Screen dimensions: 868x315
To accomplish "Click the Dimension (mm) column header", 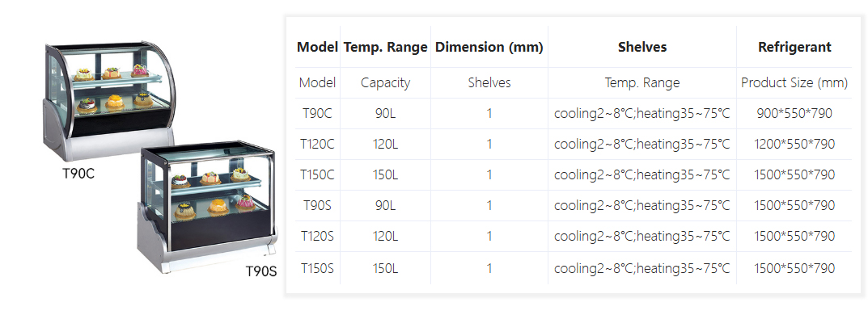I will 489,47.
